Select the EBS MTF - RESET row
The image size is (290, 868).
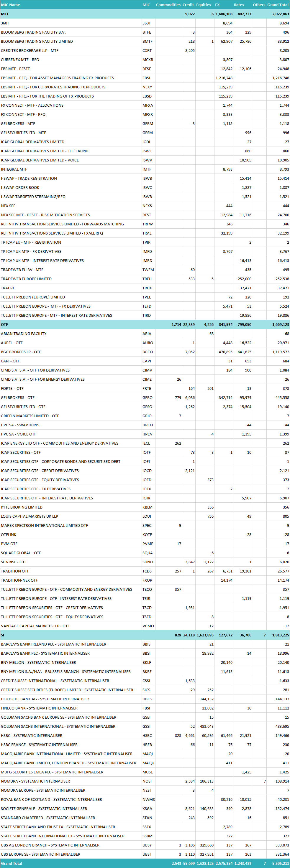[x=145, y=69]
